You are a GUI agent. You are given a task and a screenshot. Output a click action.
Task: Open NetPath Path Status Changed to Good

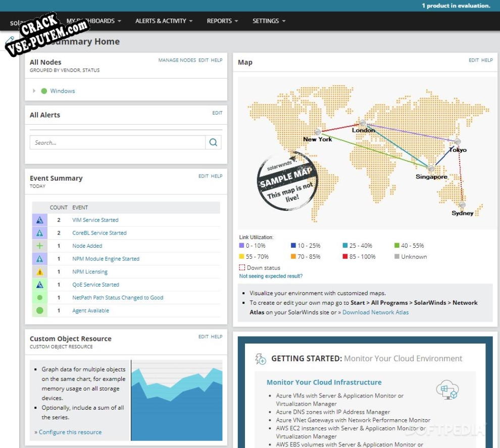point(118,298)
